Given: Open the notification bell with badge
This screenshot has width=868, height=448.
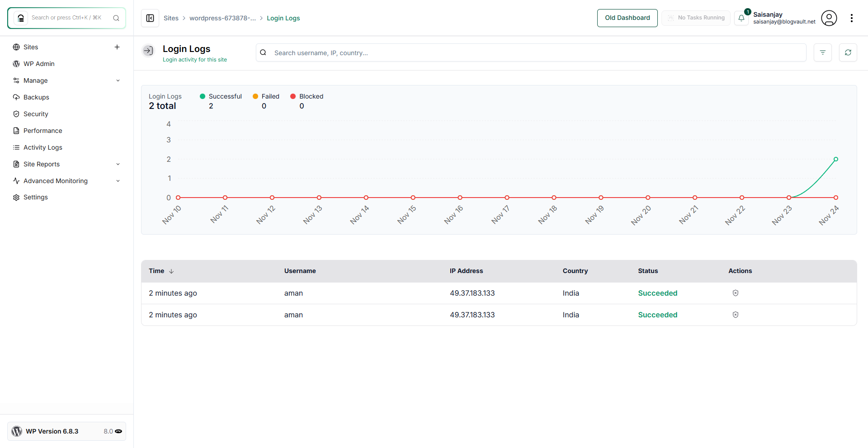Looking at the screenshot, I should click(741, 19).
